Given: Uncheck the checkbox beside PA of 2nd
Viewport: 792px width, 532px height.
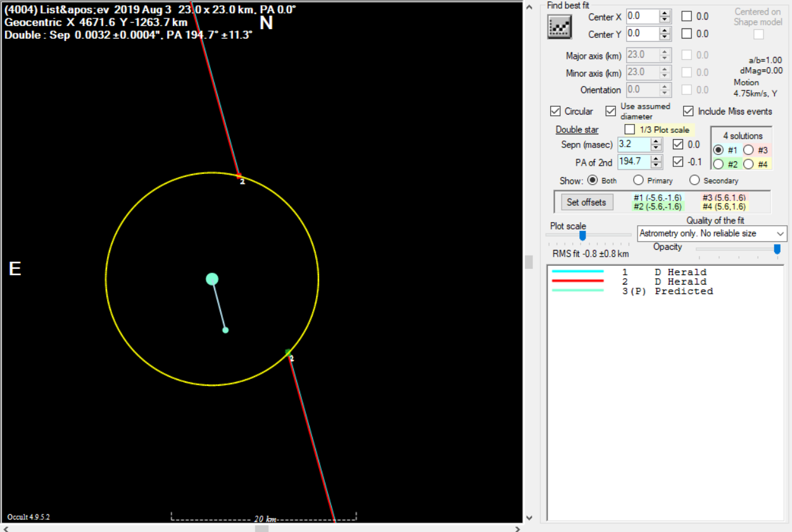Looking at the screenshot, I should coord(678,161).
